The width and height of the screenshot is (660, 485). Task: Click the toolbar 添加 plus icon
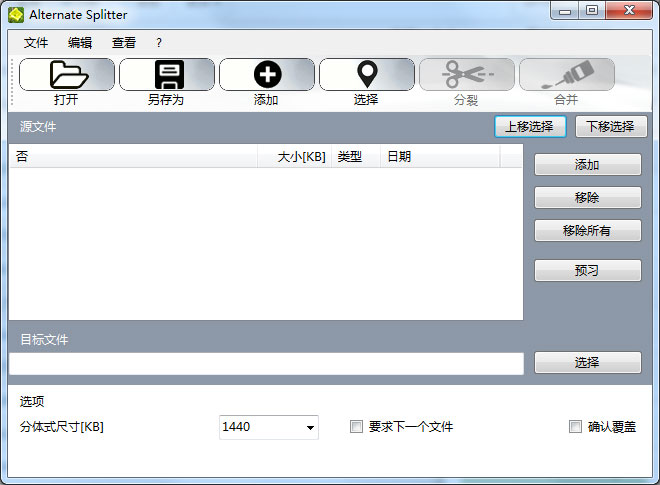(267, 75)
